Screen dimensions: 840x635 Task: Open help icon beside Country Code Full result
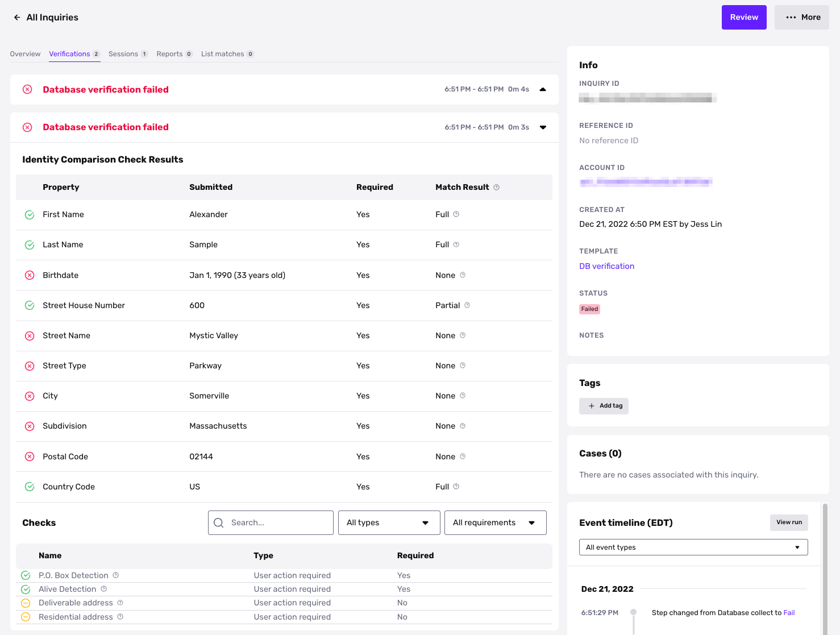pyautogui.click(x=456, y=487)
